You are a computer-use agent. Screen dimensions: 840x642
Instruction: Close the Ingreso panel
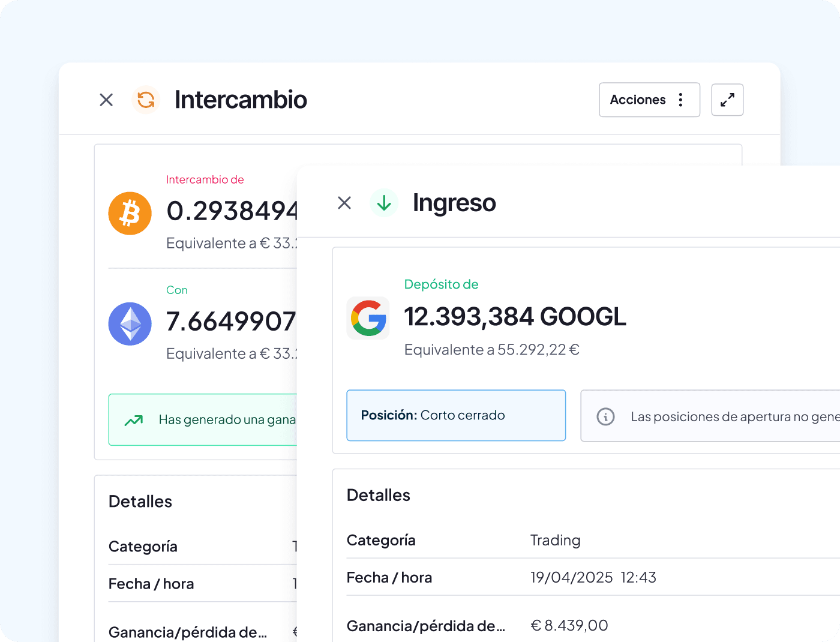(x=344, y=203)
